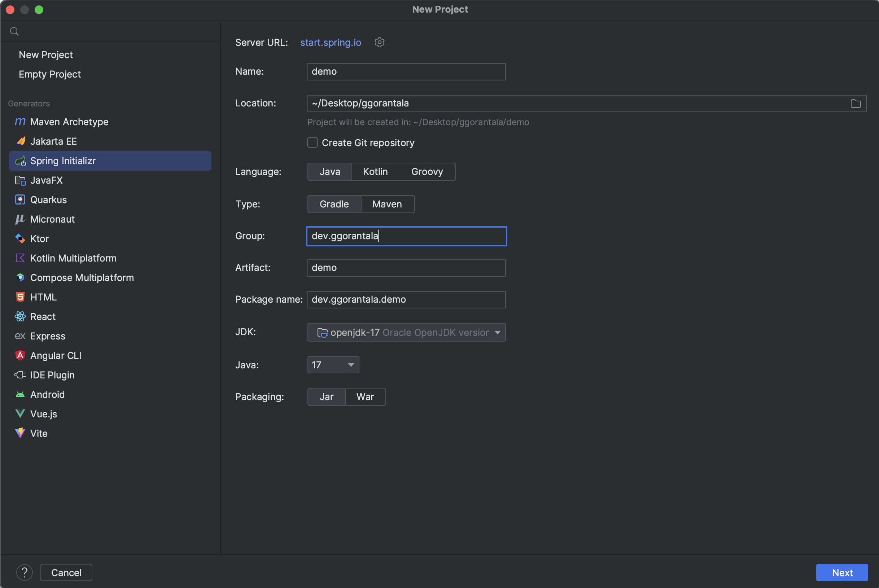
Task: Select the Ktor generator icon
Action: tap(20, 238)
